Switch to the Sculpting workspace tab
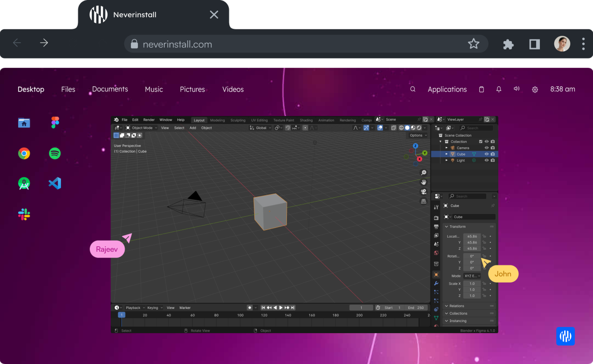 point(238,120)
